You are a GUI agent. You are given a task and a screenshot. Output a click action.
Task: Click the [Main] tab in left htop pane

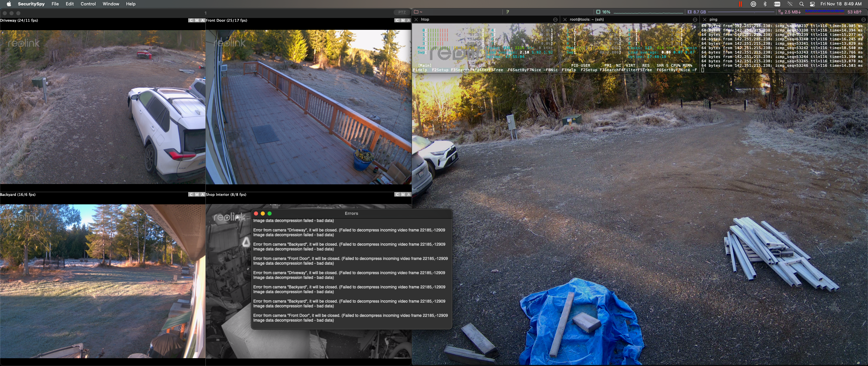425,65
